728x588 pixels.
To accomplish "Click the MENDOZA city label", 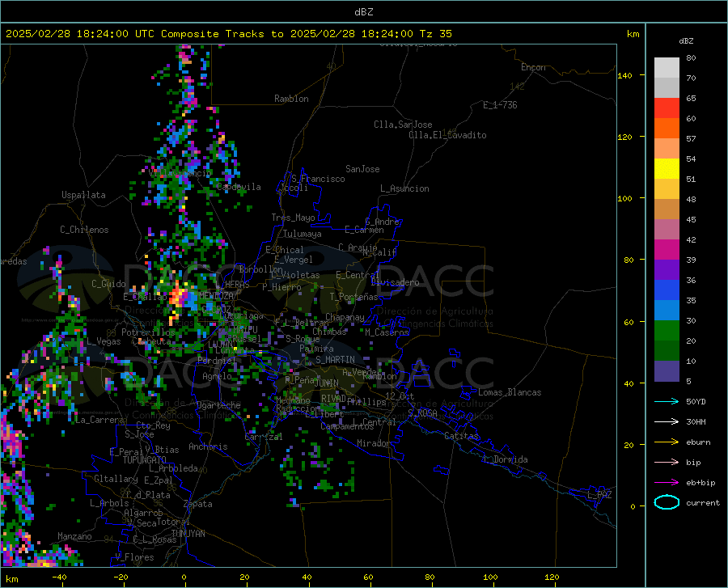I will coord(216,296).
